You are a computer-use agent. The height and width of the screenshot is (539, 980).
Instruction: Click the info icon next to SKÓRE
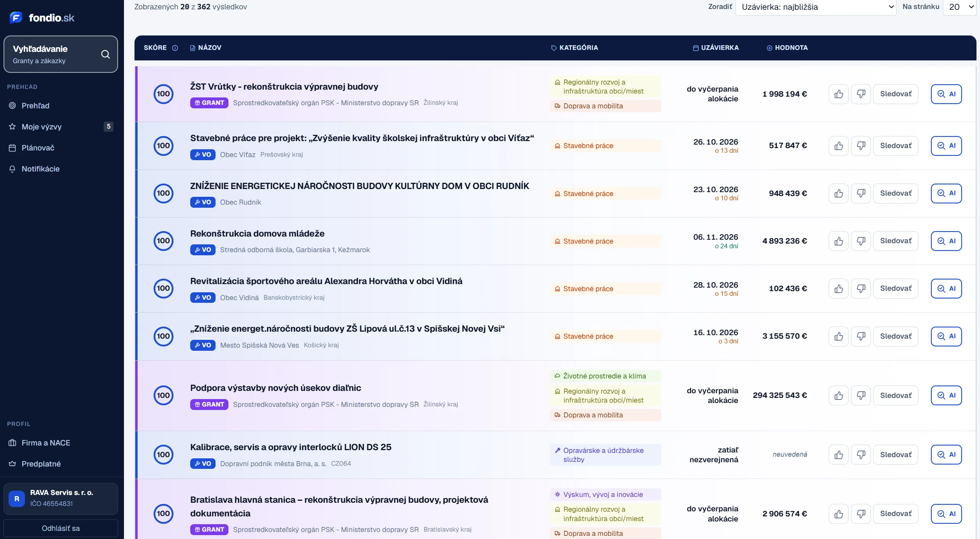[175, 48]
